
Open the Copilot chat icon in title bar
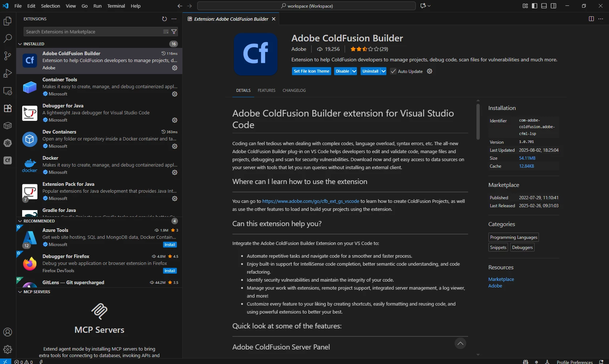[423, 6]
